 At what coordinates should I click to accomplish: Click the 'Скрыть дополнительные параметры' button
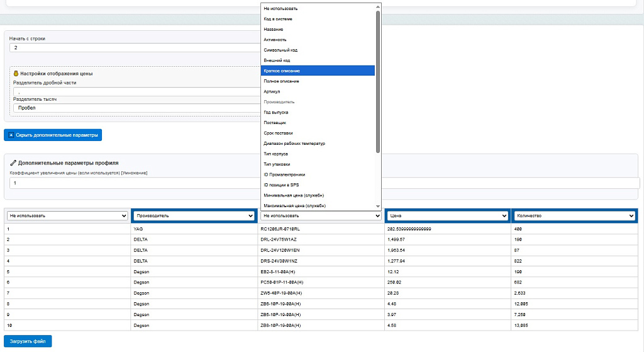click(x=53, y=135)
